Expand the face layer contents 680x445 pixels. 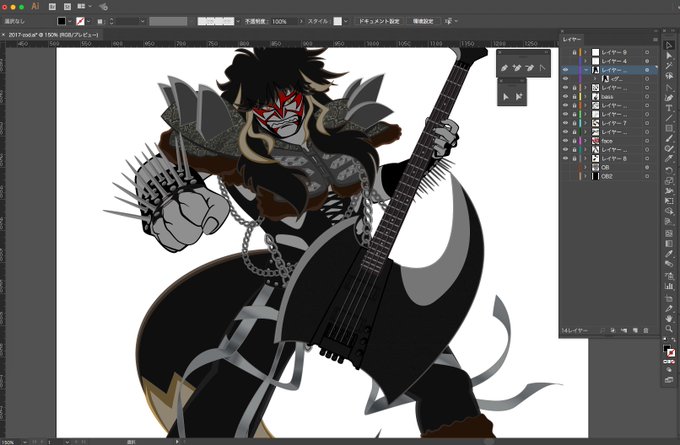585,141
